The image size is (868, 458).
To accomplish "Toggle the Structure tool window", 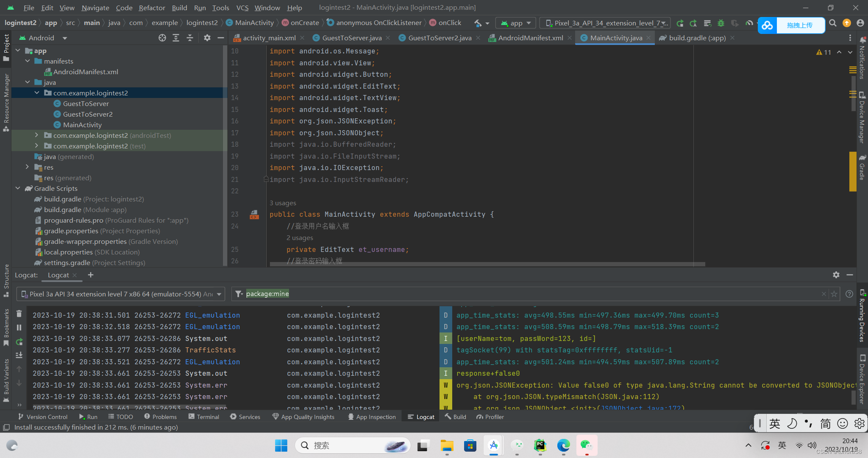I will point(6,280).
